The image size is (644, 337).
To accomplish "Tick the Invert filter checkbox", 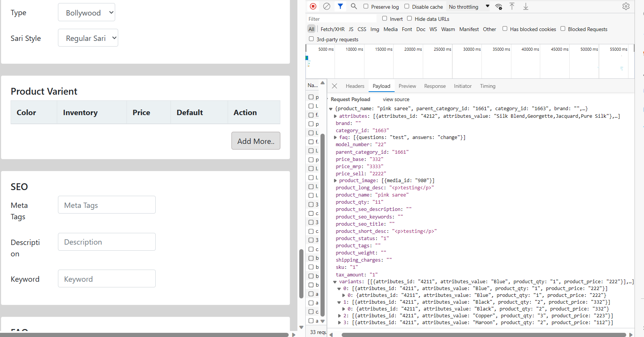I will coord(385,18).
